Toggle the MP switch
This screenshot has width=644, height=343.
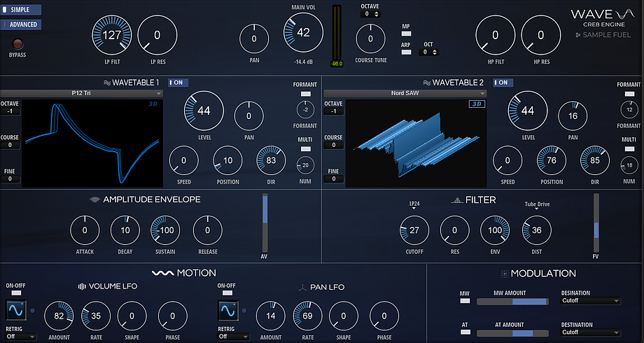[x=406, y=34]
